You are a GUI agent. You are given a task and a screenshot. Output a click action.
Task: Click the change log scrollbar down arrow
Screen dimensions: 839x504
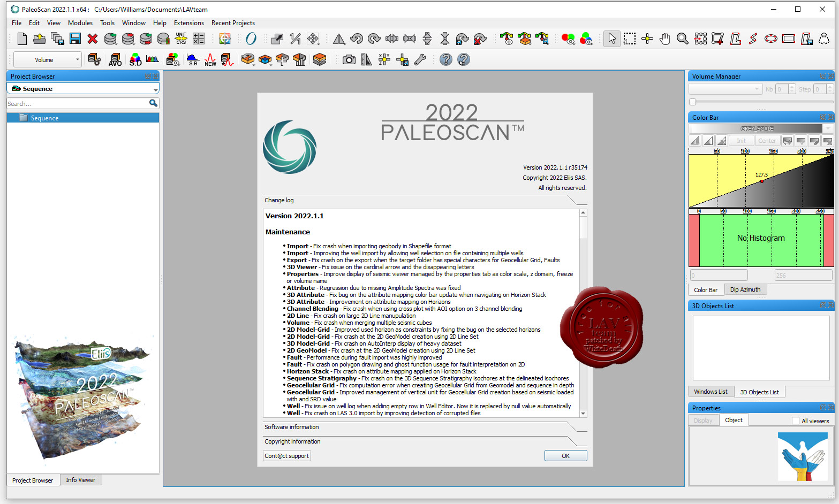coord(583,414)
